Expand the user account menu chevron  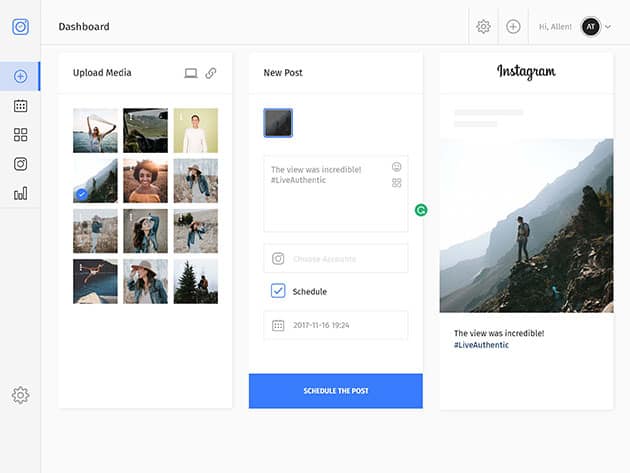pos(608,27)
